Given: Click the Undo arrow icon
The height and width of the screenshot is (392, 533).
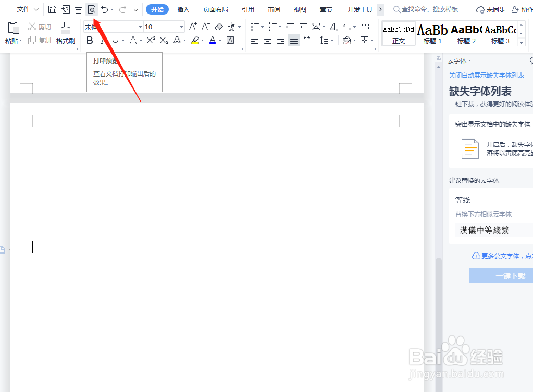Looking at the screenshot, I should coord(105,9).
